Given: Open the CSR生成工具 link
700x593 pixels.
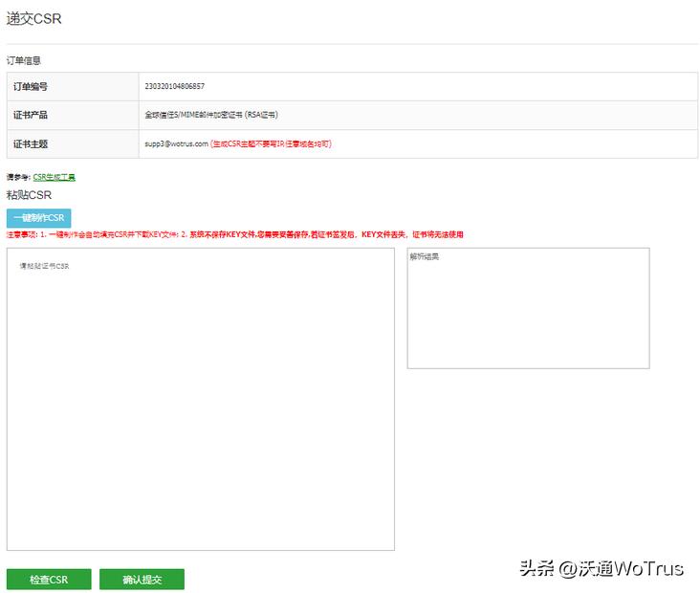Looking at the screenshot, I should (x=54, y=177).
